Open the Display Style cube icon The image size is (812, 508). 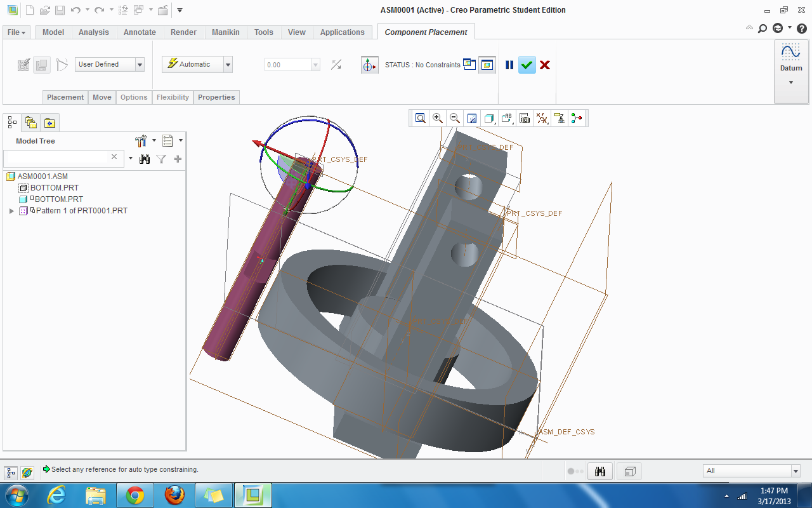tap(489, 118)
